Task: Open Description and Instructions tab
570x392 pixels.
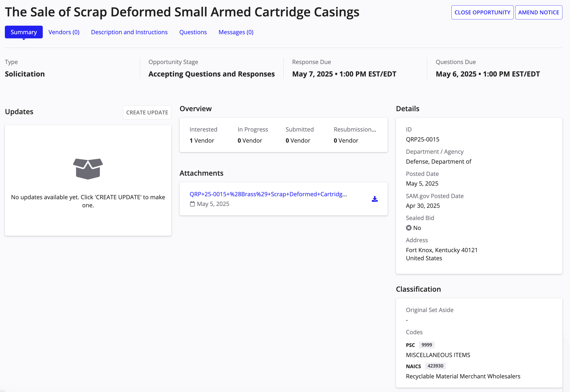Action: [x=129, y=32]
